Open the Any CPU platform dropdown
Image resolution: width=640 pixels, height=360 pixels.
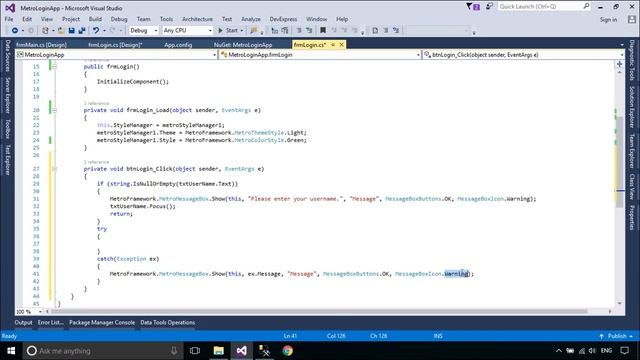coord(188,31)
